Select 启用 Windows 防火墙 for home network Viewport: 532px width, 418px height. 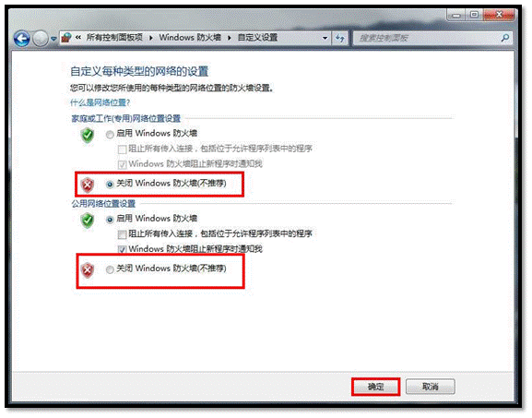110,135
